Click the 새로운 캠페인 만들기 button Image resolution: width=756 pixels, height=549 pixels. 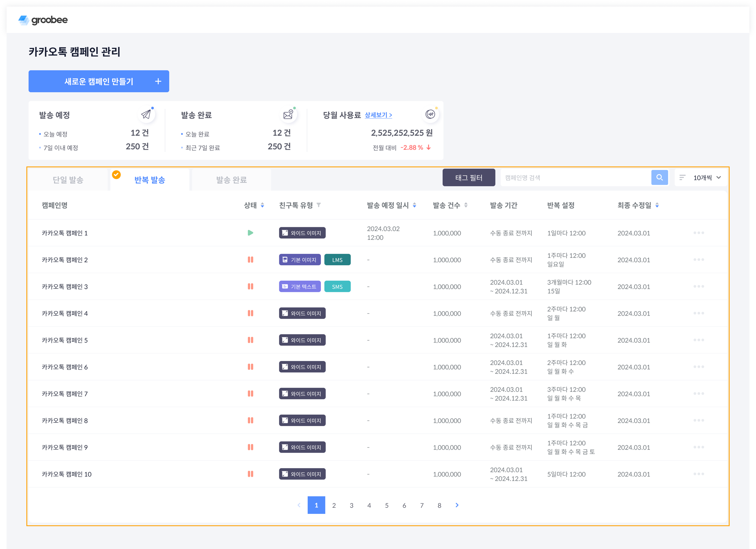99,81
